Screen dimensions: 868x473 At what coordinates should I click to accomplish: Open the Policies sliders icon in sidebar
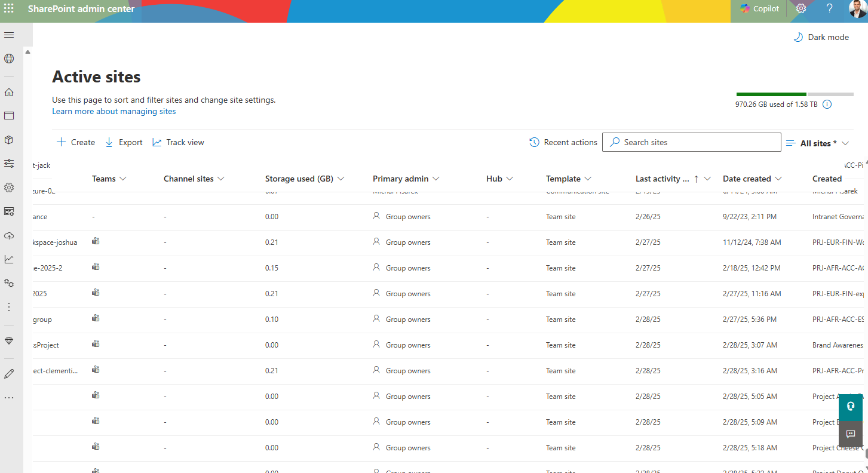[8, 163]
